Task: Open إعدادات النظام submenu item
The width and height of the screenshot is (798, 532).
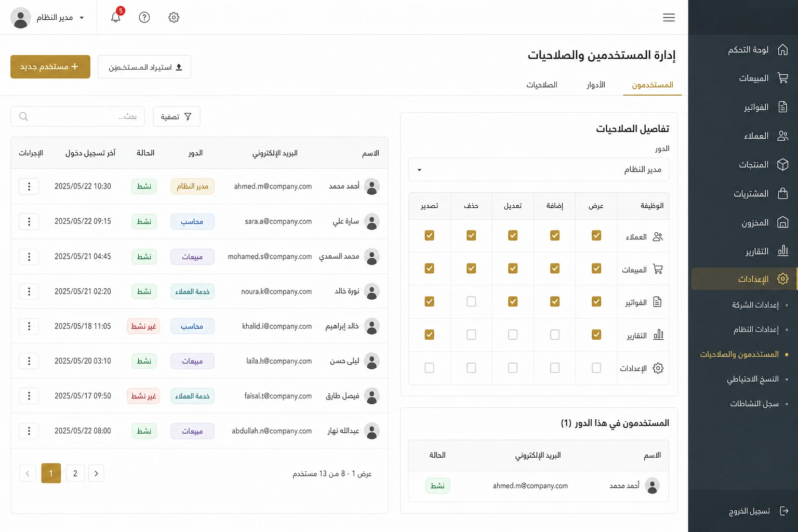Action: pyautogui.click(x=756, y=329)
